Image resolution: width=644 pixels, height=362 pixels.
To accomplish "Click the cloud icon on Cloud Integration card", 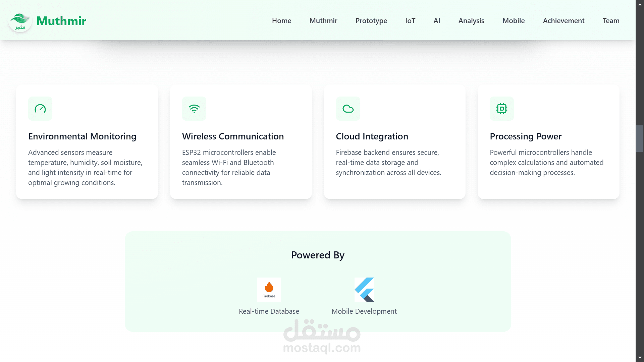I will pyautogui.click(x=348, y=109).
